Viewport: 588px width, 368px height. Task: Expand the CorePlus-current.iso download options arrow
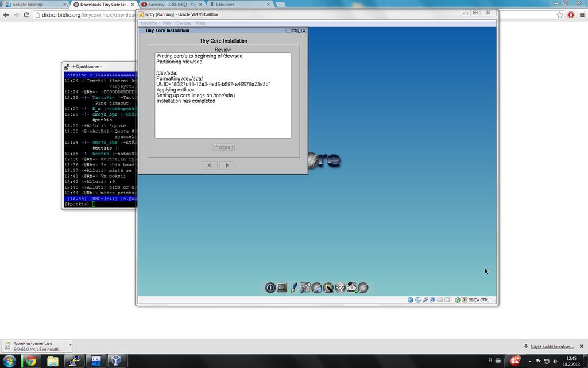70,346
